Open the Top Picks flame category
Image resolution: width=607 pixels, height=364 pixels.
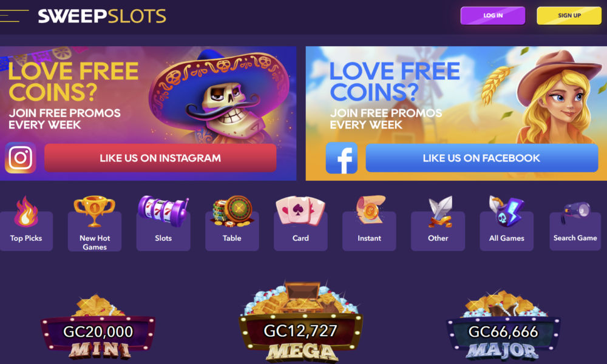point(26,224)
